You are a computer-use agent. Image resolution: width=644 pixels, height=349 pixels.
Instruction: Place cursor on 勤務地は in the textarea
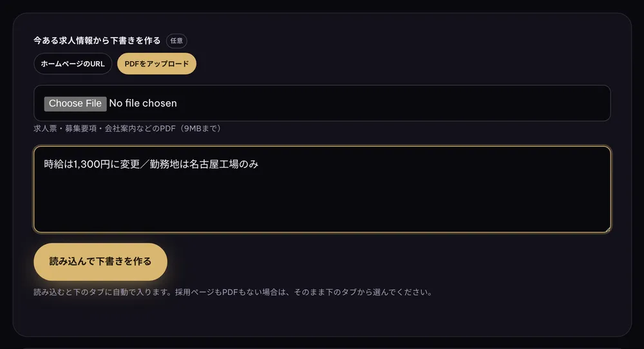(x=169, y=164)
